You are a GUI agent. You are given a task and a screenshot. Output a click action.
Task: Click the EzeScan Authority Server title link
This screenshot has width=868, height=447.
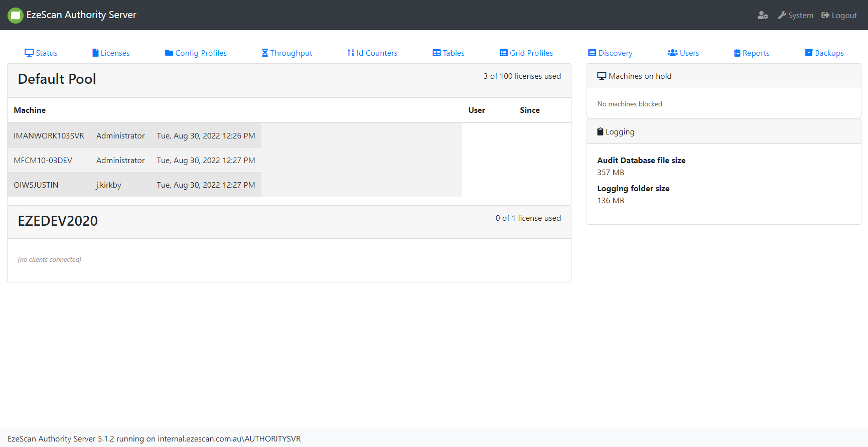tap(81, 15)
